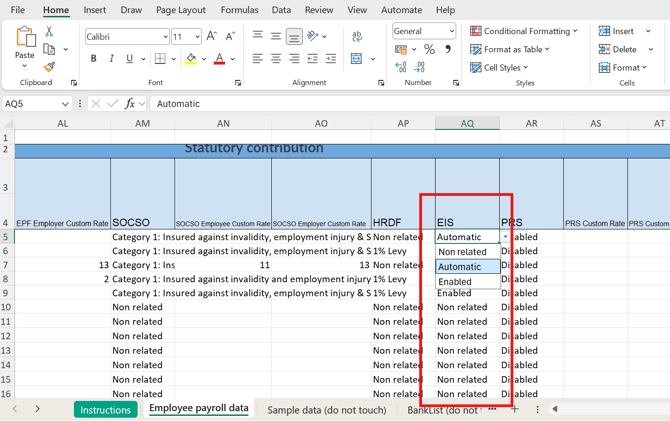This screenshot has width=670, height=421.
Task: Click the Insert Function fx button
Action: pos(130,103)
